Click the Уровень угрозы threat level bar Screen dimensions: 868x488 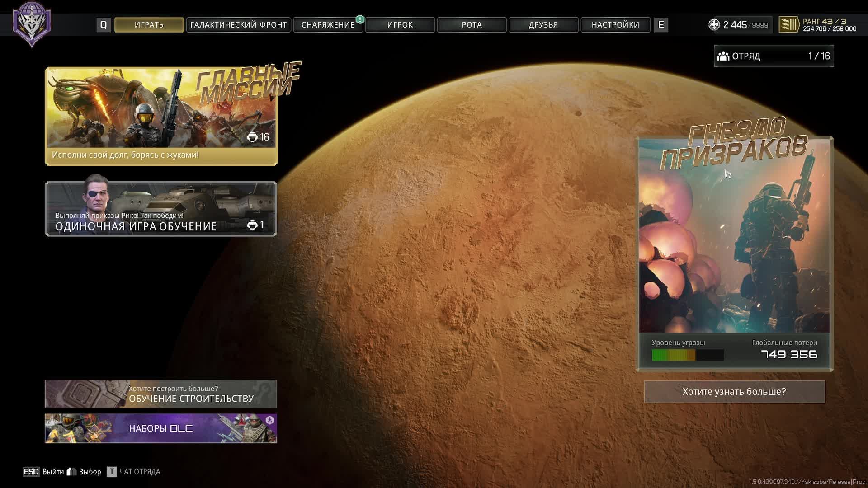pyautogui.click(x=688, y=355)
